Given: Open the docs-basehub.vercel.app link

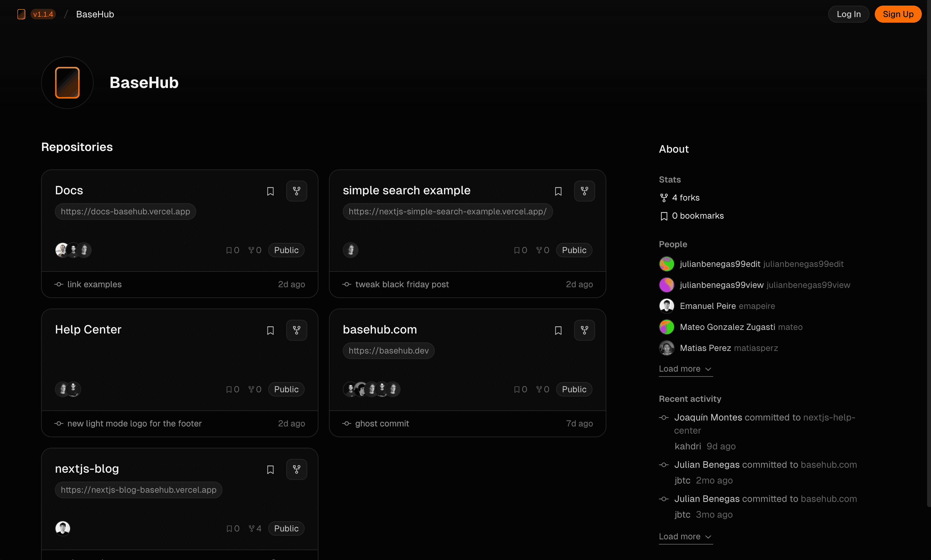Looking at the screenshot, I should pos(126,211).
